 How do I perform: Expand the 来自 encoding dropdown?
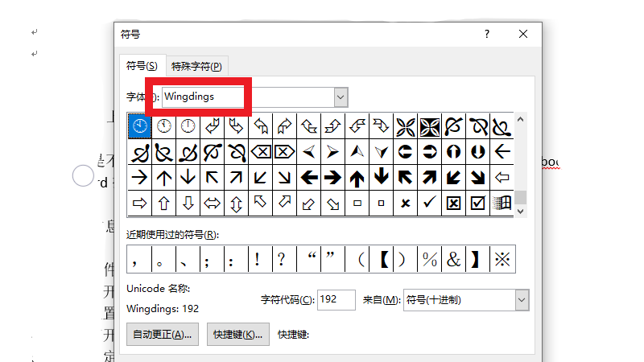[522, 300]
